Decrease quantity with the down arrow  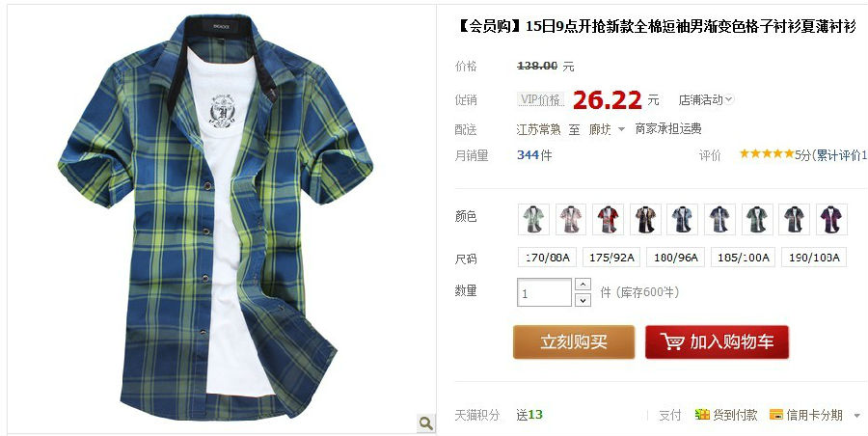[x=583, y=300]
